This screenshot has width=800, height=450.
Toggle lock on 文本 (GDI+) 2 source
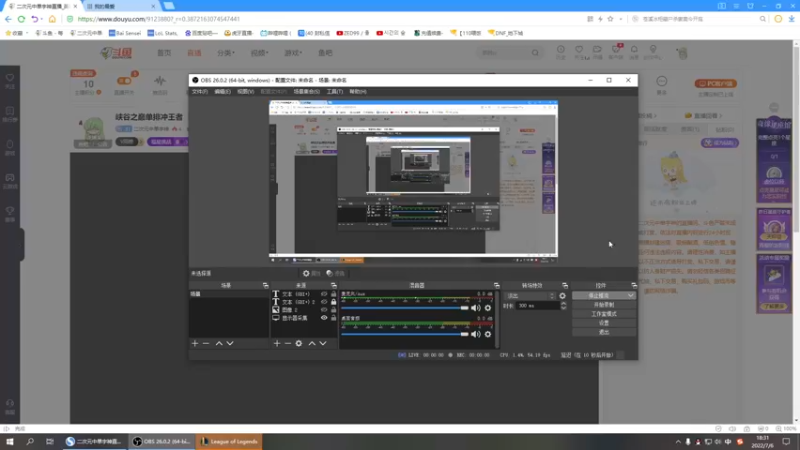pyautogui.click(x=334, y=302)
